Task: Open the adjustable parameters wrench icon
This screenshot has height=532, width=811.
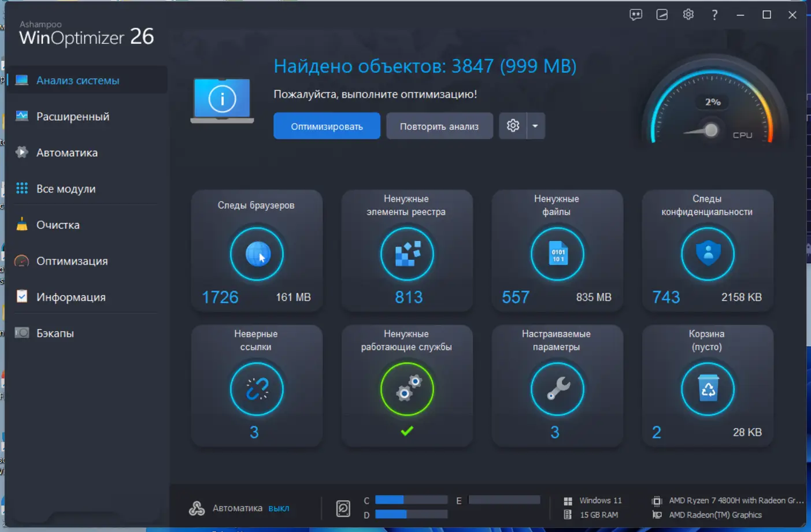Action: coord(557,389)
